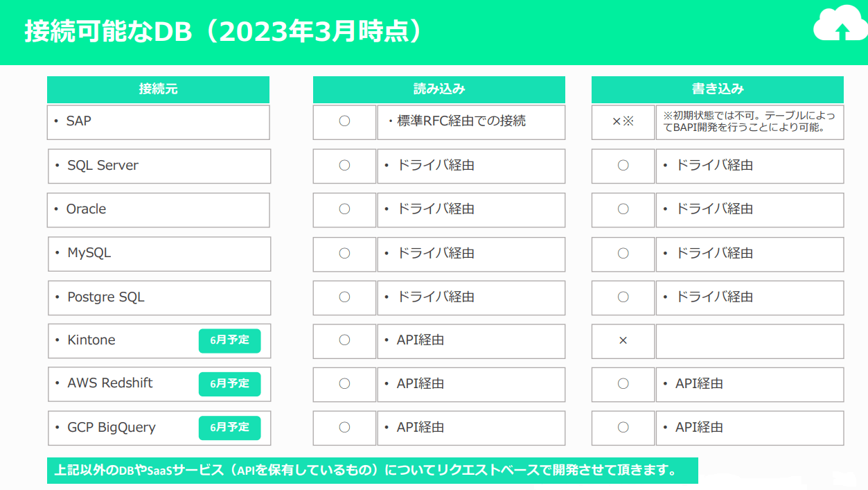Click the Kintone write × mark

[623, 341]
